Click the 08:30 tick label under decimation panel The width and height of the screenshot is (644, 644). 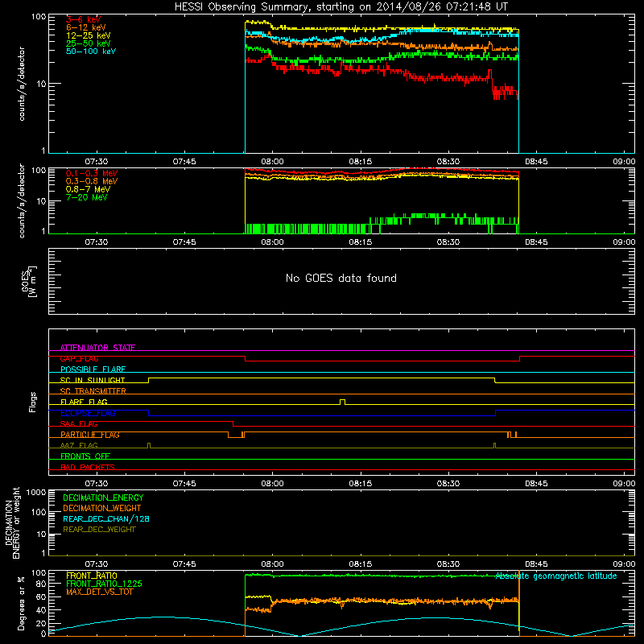pos(448,564)
